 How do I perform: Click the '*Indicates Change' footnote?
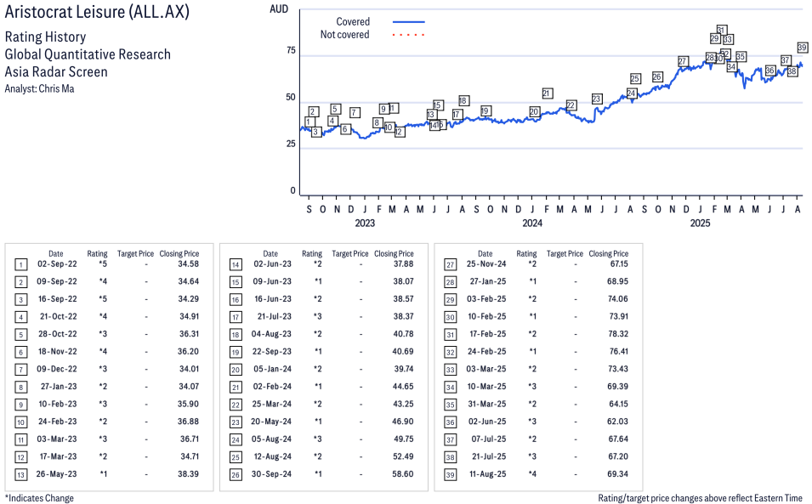click(x=39, y=498)
